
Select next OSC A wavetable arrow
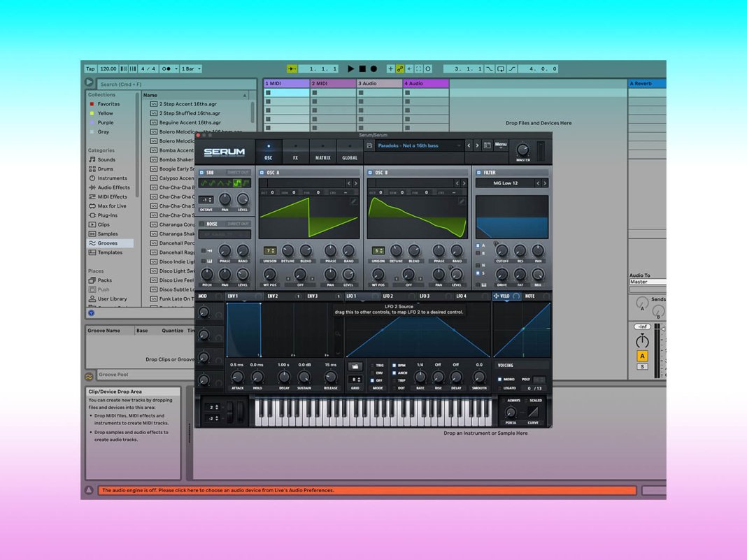(355, 183)
